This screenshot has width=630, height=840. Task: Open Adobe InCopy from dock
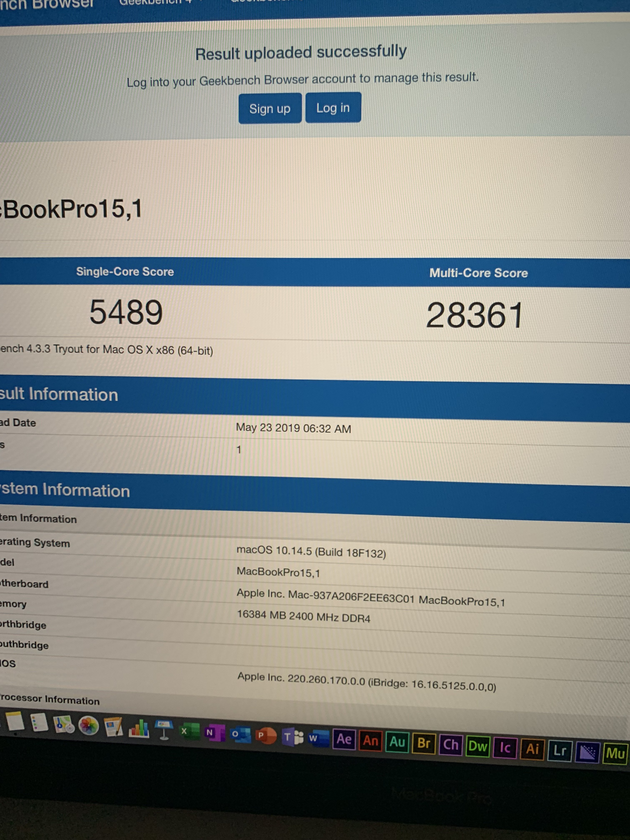[x=505, y=747]
